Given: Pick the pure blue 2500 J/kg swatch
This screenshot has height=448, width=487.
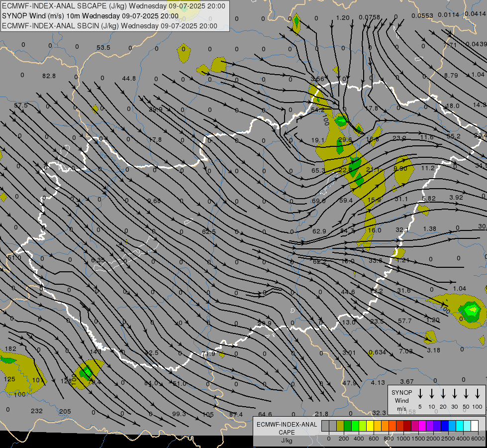Looking at the screenshot, I should (445, 426).
